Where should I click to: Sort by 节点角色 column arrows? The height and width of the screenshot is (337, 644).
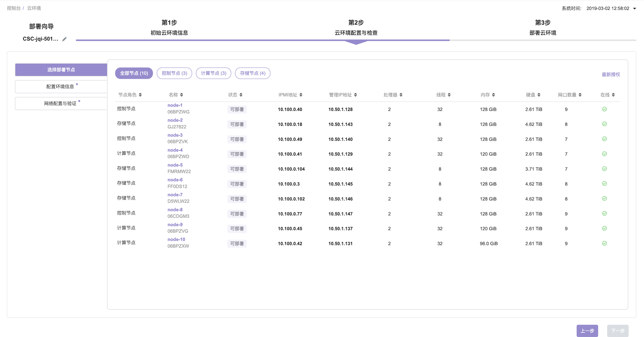[140, 95]
